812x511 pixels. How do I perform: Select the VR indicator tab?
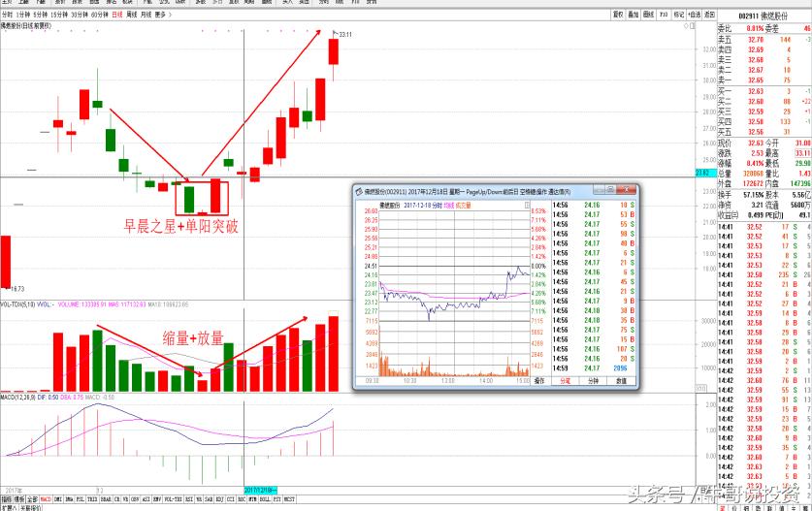tap(125, 499)
